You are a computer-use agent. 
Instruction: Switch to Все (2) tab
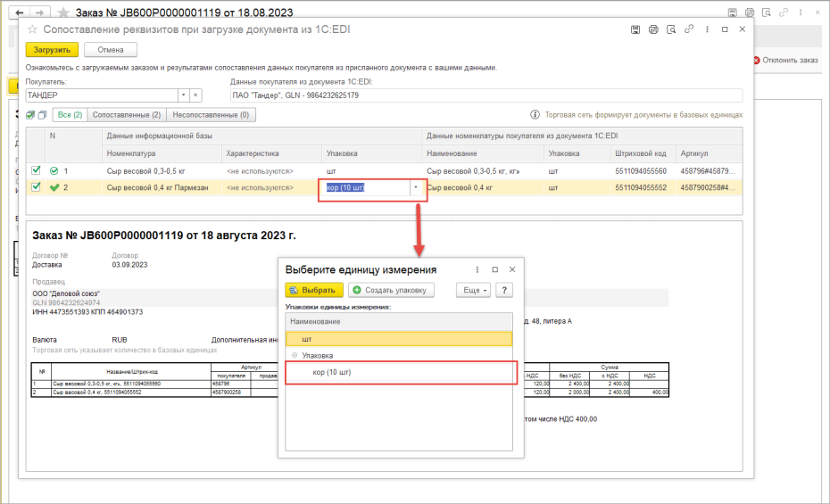pos(70,115)
